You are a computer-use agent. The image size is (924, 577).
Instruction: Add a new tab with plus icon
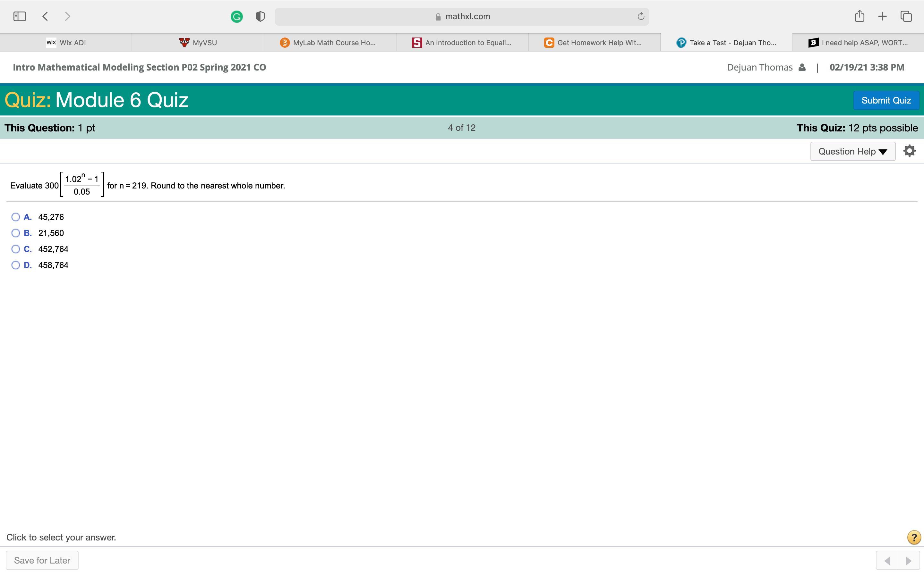click(882, 16)
